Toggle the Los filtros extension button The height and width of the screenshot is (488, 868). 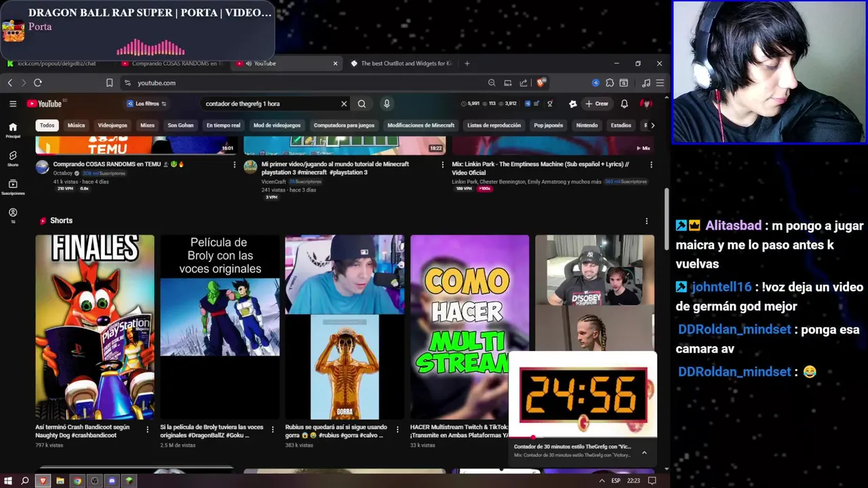146,104
